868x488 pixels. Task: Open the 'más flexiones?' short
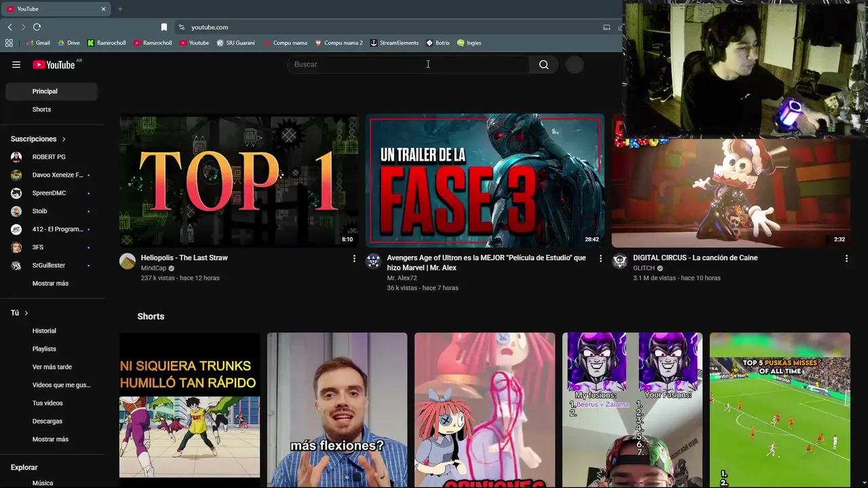[x=337, y=410]
